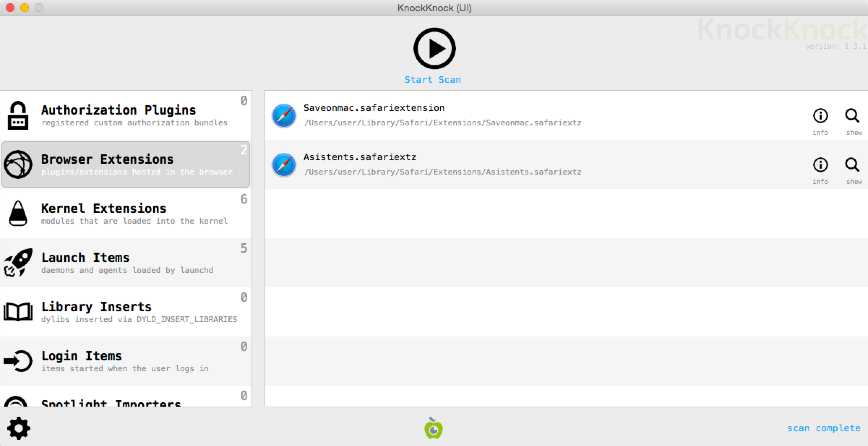Click the Start Scan play button
Screen dimensions: 868x446
(x=434, y=48)
